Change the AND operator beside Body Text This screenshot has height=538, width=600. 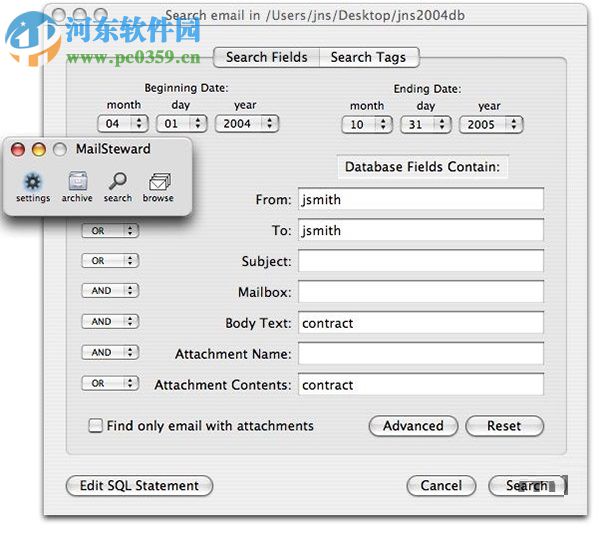tap(110, 321)
